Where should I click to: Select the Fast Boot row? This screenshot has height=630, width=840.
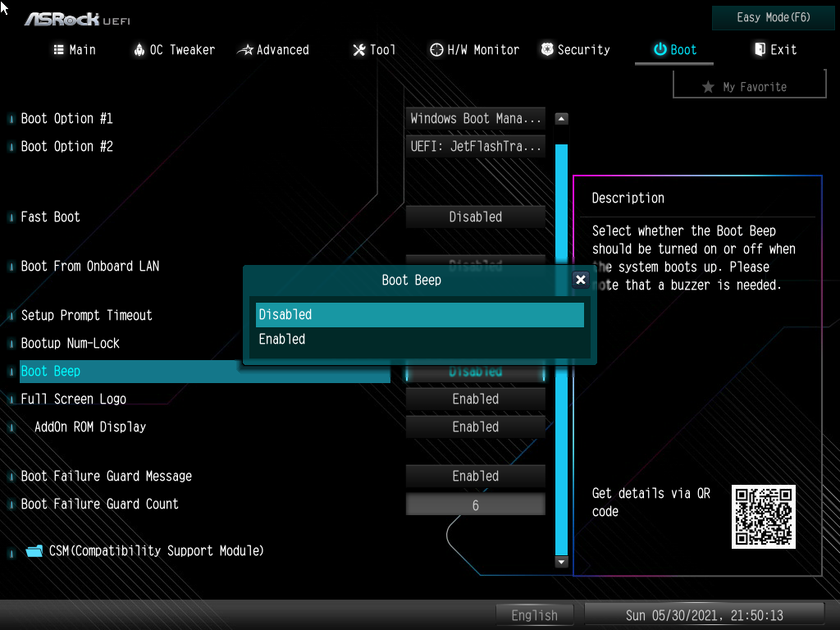[50, 217]
